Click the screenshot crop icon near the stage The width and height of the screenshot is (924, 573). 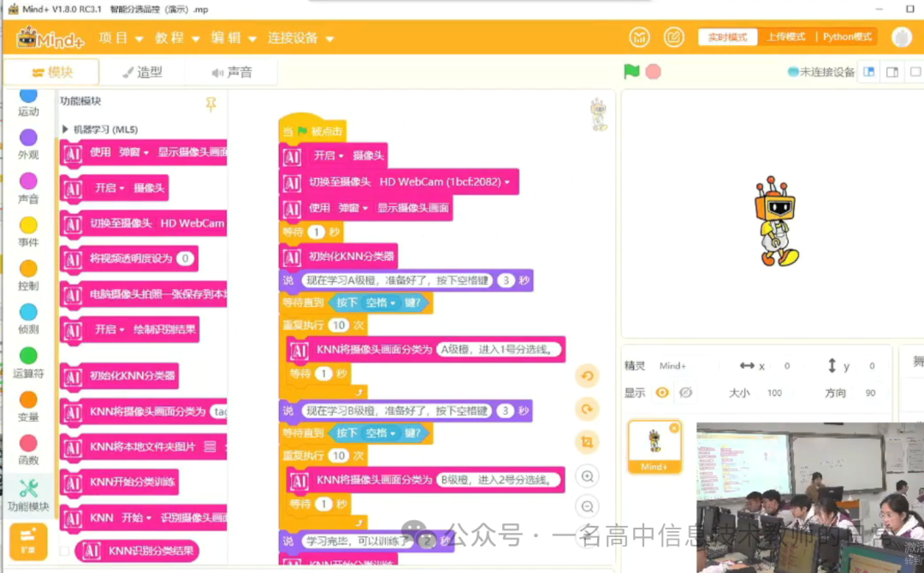point(588,441)
